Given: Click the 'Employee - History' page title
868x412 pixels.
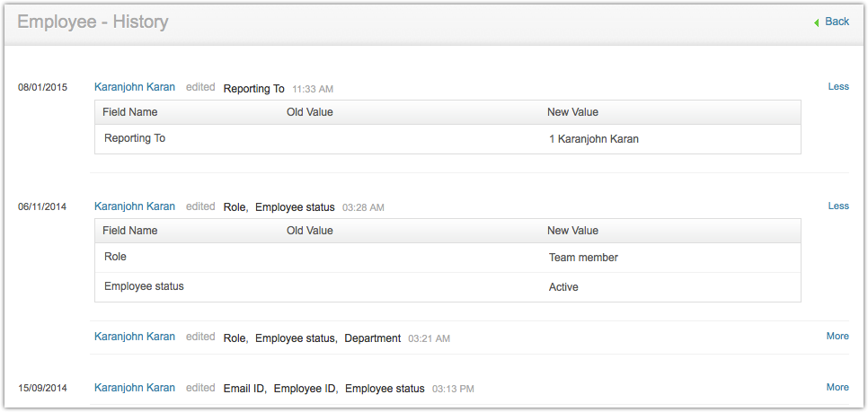Looking at the screenshot, I should point(93,22).
